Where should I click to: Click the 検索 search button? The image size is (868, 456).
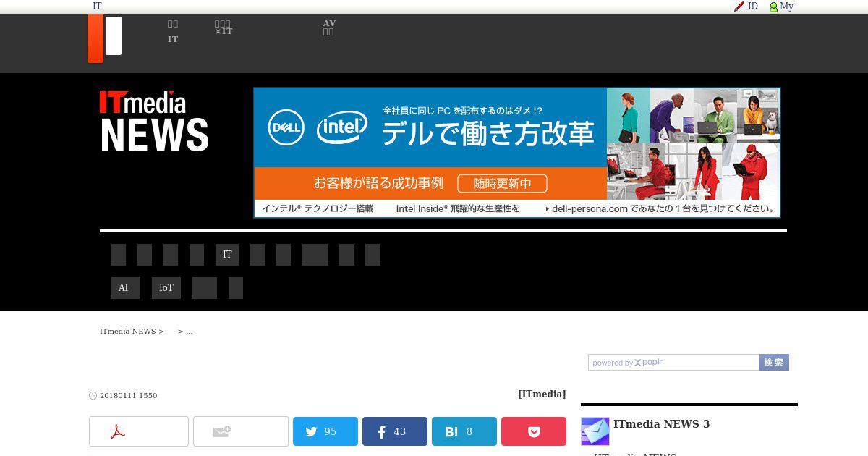pos(774,363)
